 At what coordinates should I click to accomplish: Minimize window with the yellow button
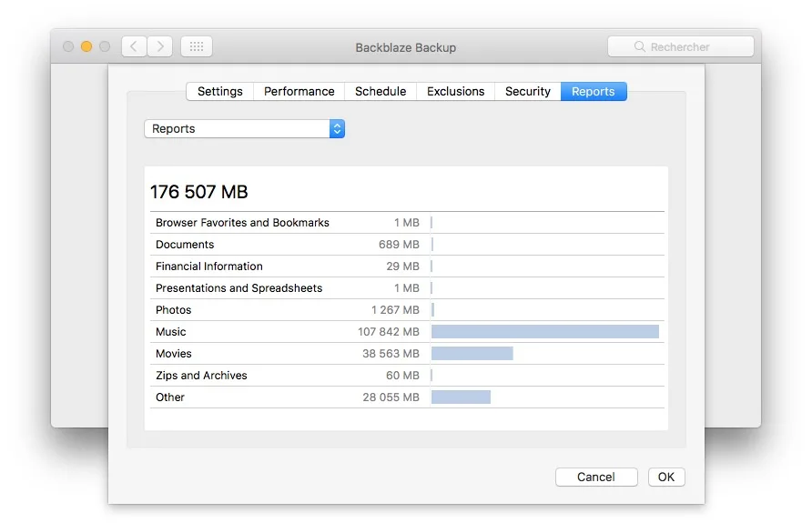coord(86,46)
